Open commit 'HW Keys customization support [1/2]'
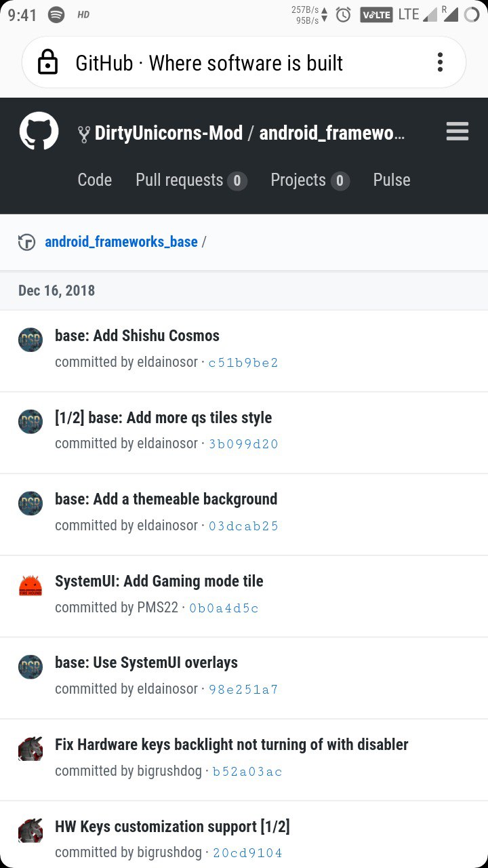 click(x=172, y=827)
